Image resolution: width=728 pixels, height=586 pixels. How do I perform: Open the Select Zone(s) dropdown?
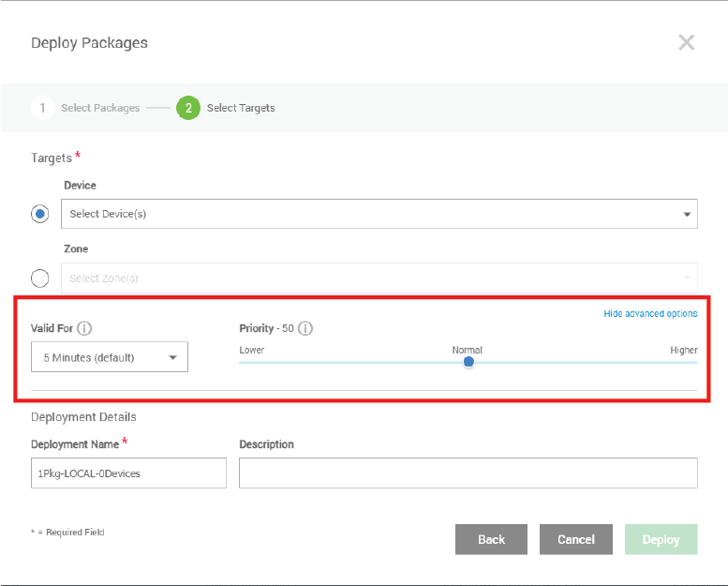click(x=379, y=278)
